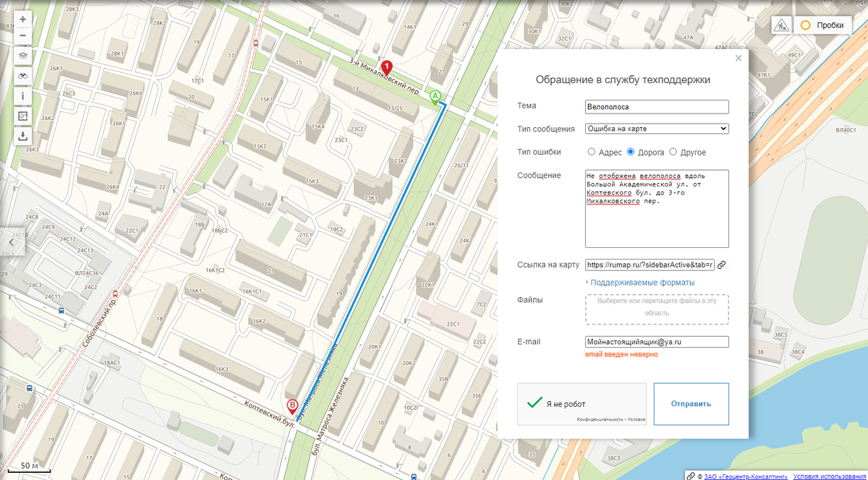Open the Тип сообщения dropdown
This screenshot has height=480, width=868.
pos(655,128)
